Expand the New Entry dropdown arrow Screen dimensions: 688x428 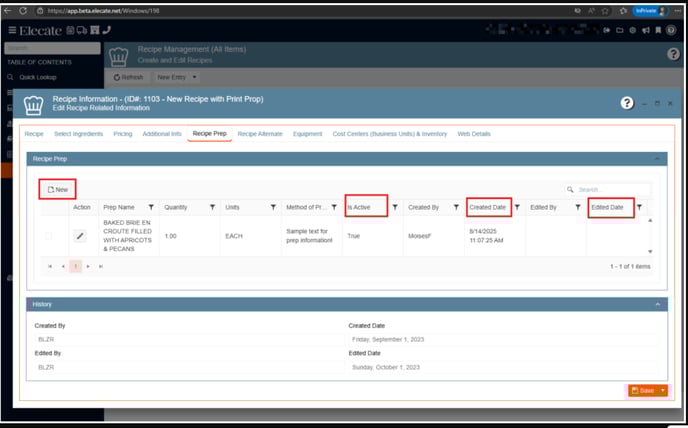194,77
